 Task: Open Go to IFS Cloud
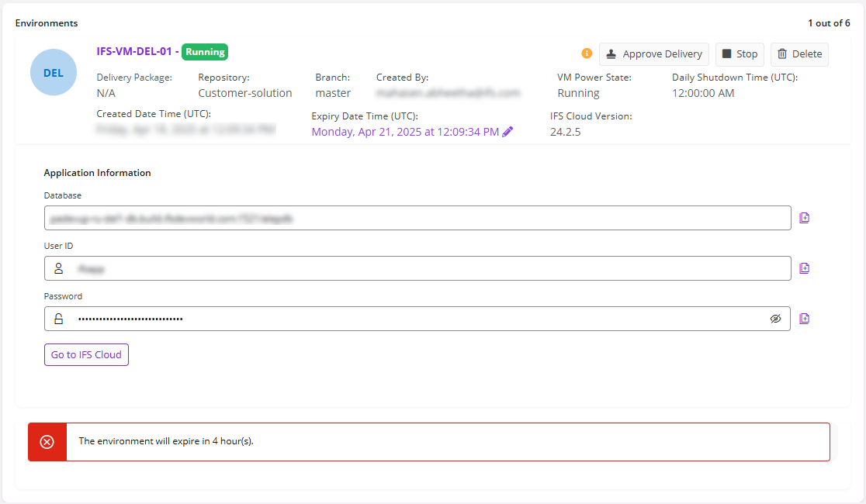pyautogui.click(x=86, y=355)
